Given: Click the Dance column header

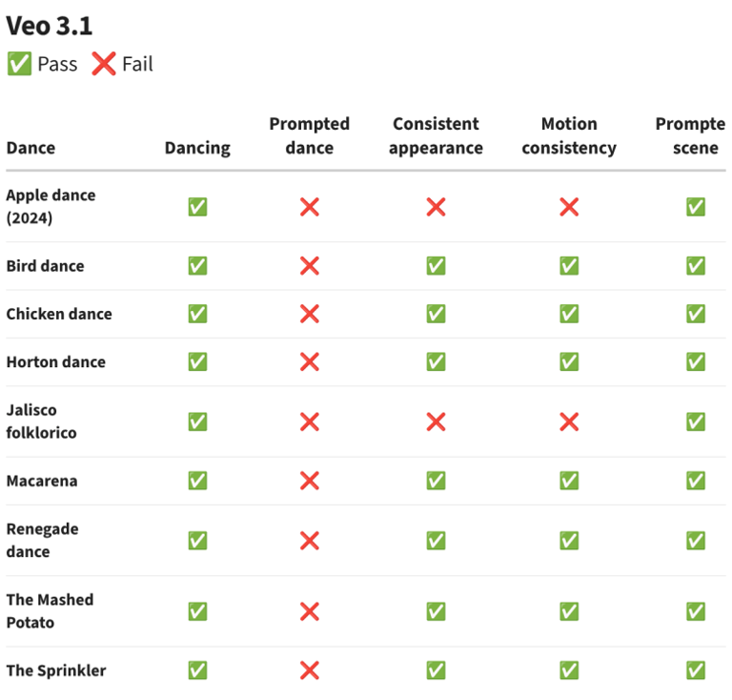Looking at the screenshot, I should click(x=30, y=148).
